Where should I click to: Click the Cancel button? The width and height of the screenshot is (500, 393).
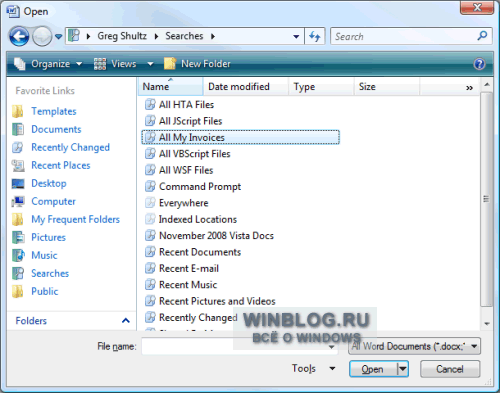450,369
